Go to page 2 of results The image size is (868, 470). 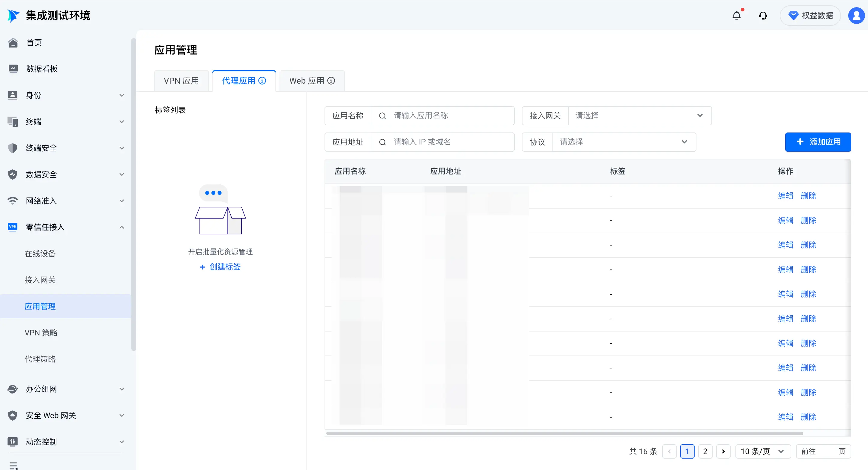(x=705, y=451)
